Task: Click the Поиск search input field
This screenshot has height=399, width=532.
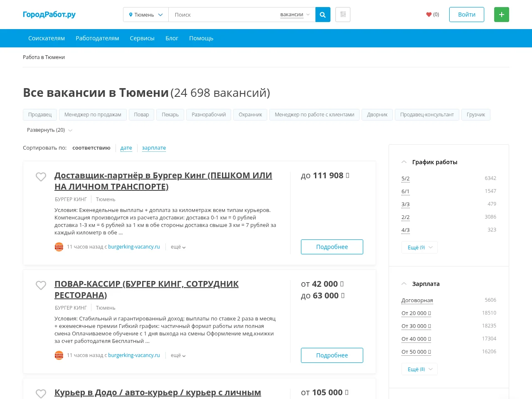Action: (x=224, y=15)
